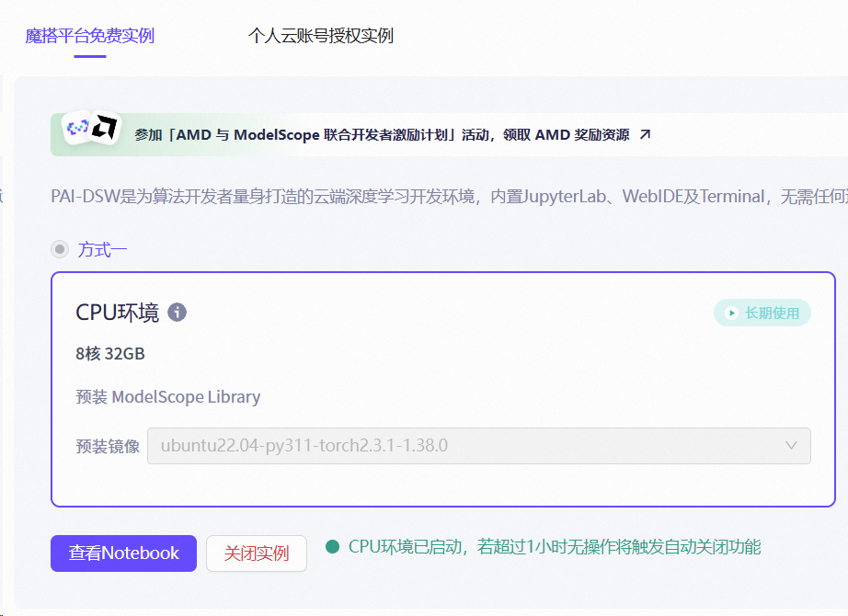Click the 预装镜像 label

[x=108, y=446]
